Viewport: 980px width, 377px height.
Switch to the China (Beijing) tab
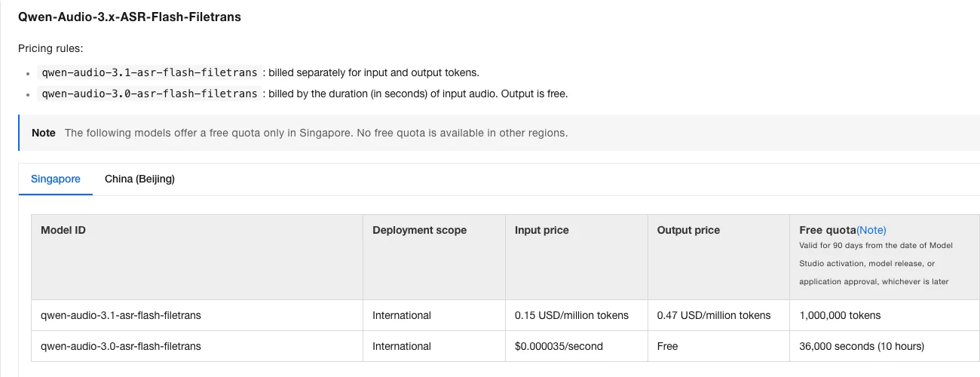139,179
